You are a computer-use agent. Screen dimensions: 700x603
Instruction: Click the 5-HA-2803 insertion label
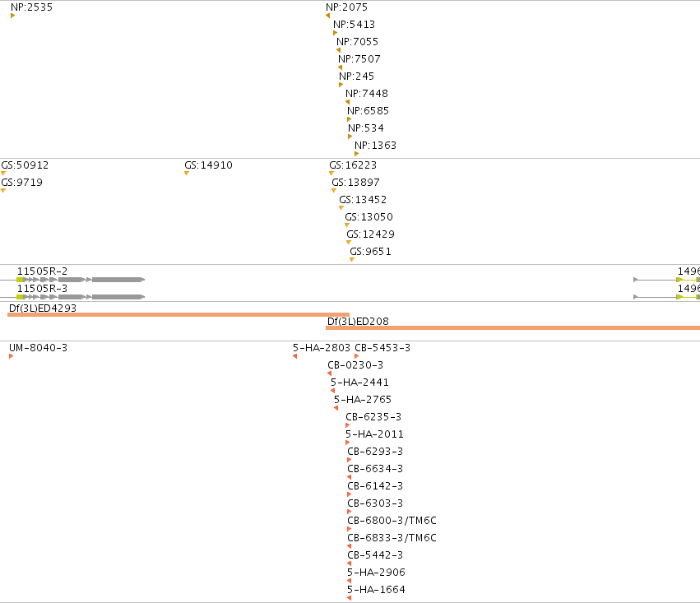tap(322, 348)
